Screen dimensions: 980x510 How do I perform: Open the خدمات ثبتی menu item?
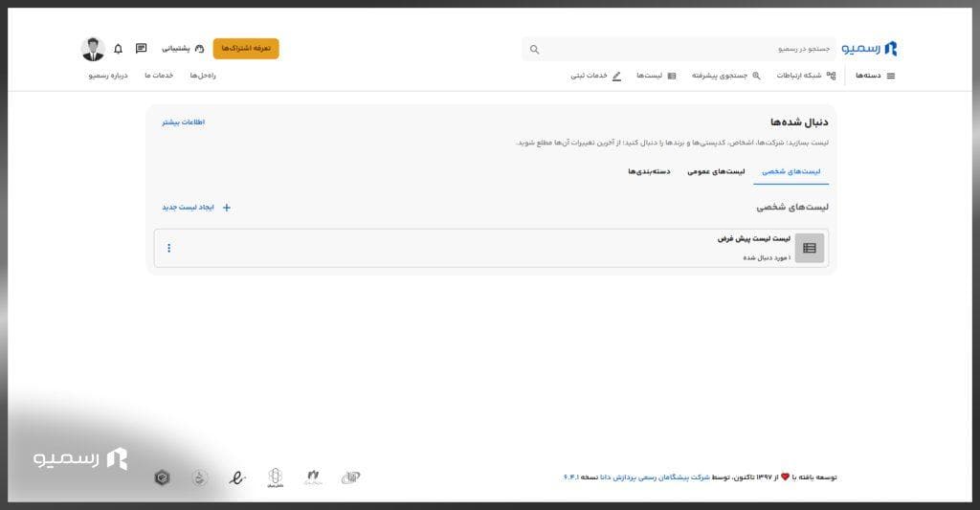tap(595, 76)
